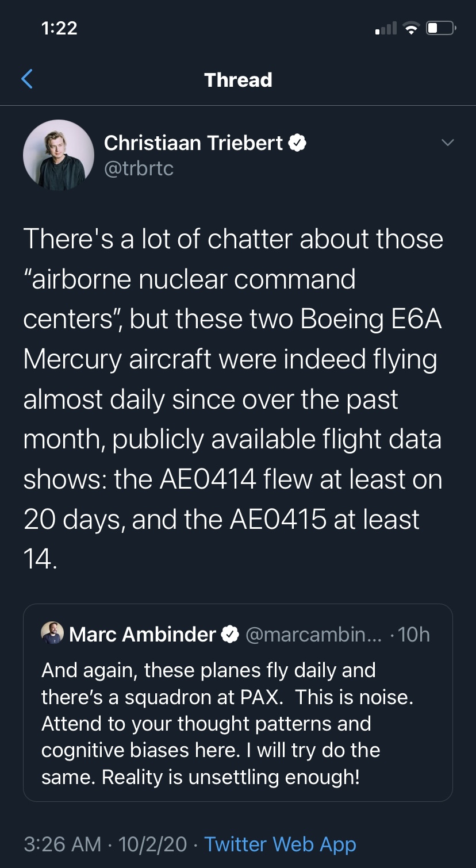Open Christiaan Triebert's profile picture
This screenshot has width=476, height=868.
[59, 155]
